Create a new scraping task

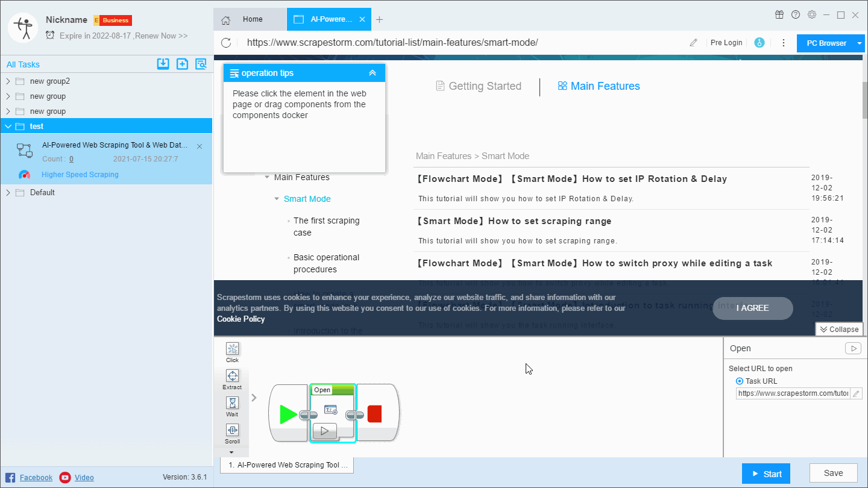[182, 64]
